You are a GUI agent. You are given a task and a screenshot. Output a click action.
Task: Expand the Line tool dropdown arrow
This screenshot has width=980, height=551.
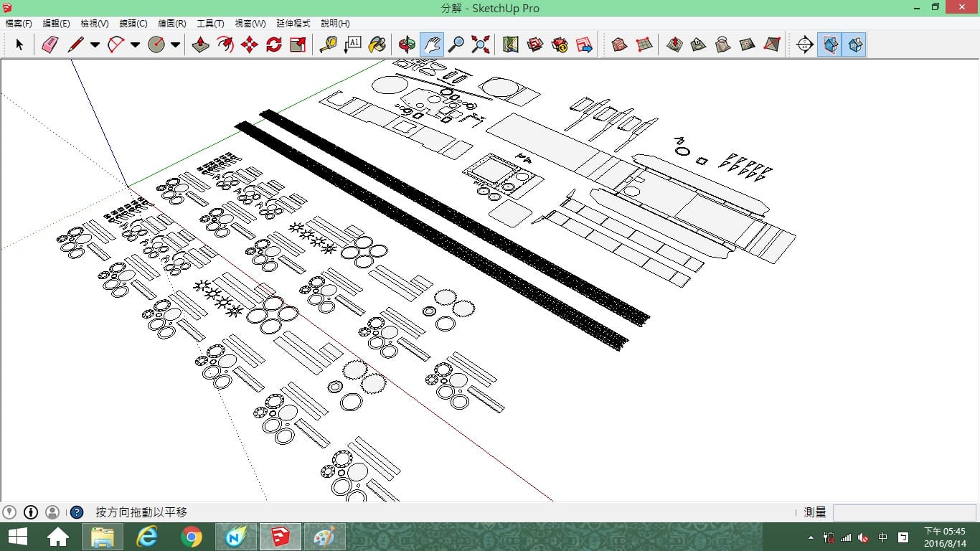tap(95, 44)
